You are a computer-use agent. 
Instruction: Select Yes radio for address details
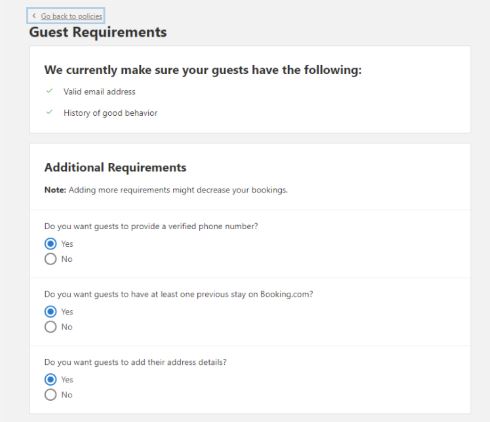(x=50, y=380)
